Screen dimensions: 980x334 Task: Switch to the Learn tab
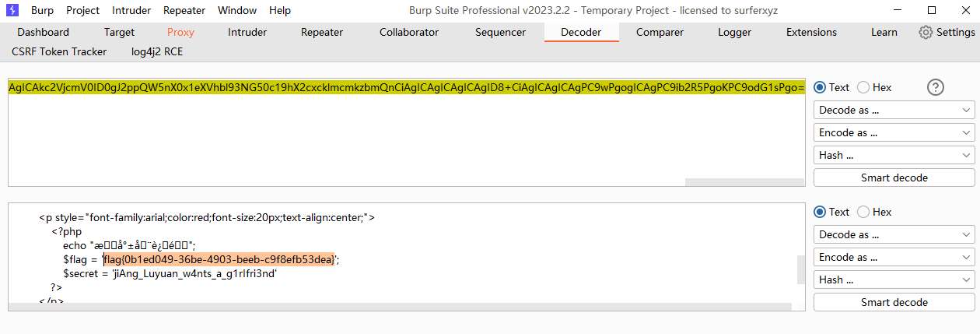[x=884, y=32]
